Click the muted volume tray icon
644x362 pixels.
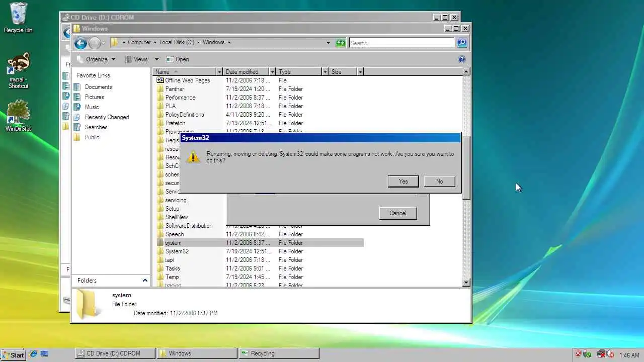tap(610, 354)
